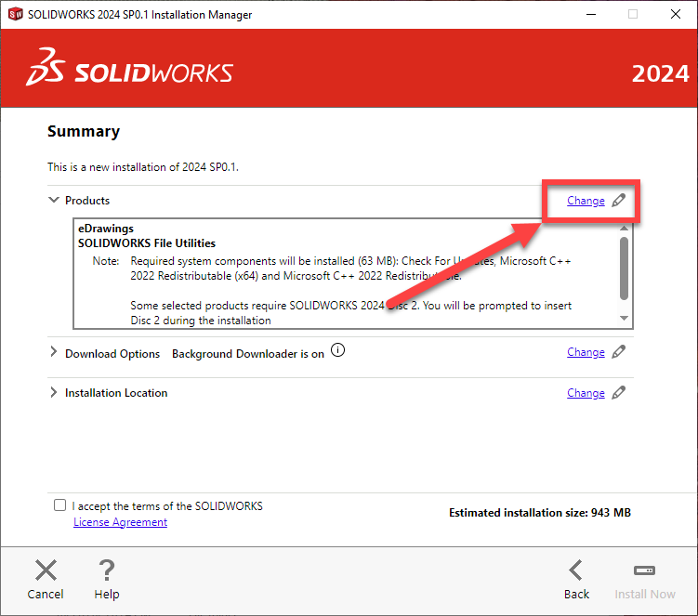Click the products list scroll down arrow

pyautogui.click(x=624, y=318)
